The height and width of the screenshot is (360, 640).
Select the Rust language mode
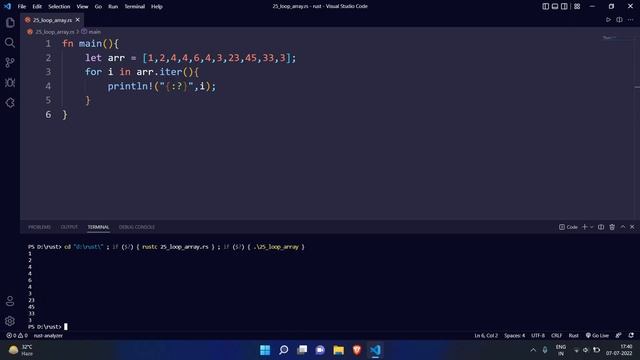pos(573,336)
